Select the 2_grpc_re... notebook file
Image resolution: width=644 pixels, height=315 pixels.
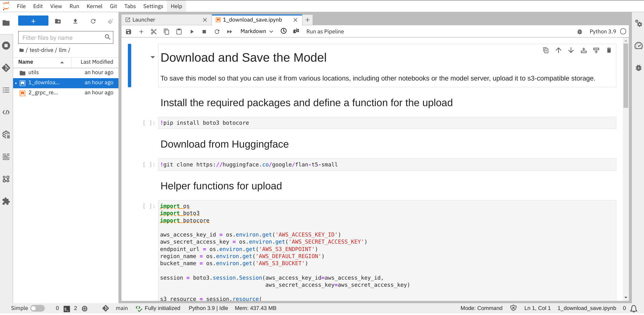pyautogui.click(x=66, y=93)
